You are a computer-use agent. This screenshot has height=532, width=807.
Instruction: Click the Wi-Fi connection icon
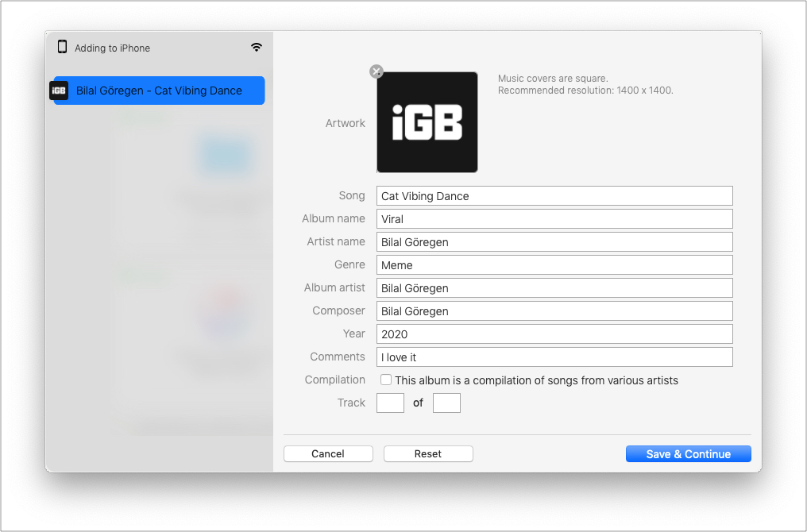pos(257,48)
